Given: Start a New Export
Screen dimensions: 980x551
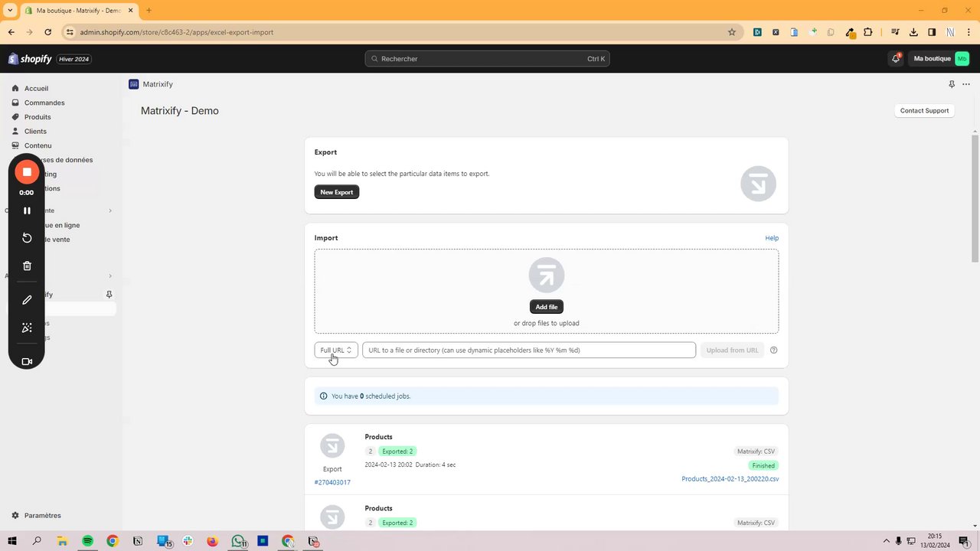Looking at the screenshot, I should coord(337,192).
